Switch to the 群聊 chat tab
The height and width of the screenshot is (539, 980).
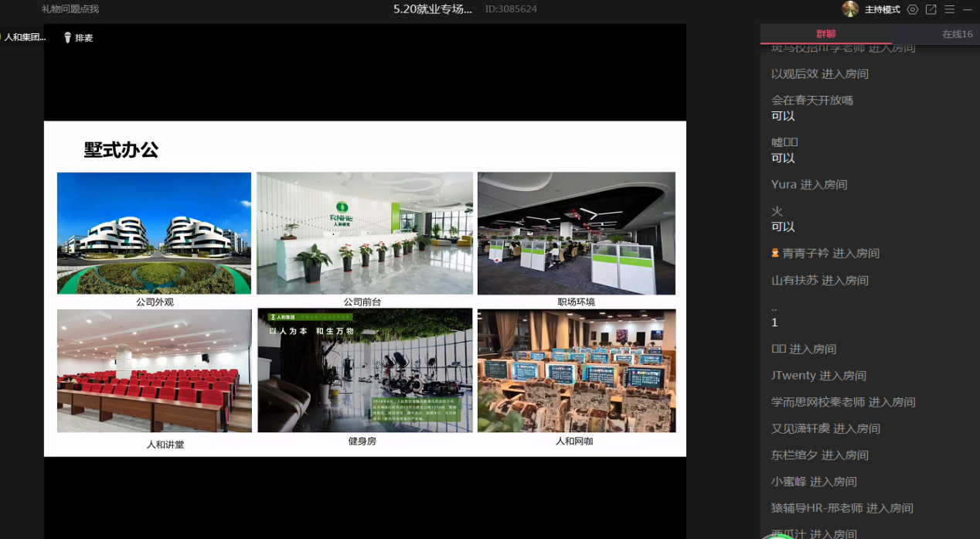point(825,34)
